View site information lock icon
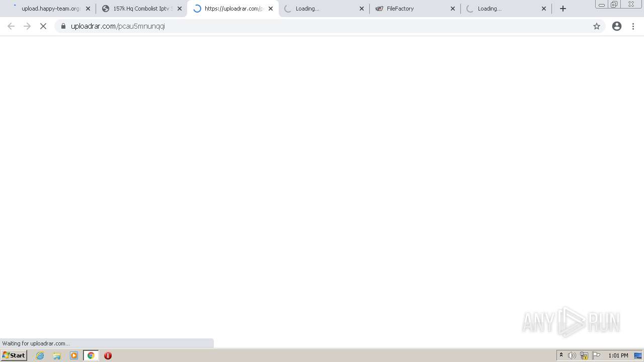644x362 pixels. [63, 26]
